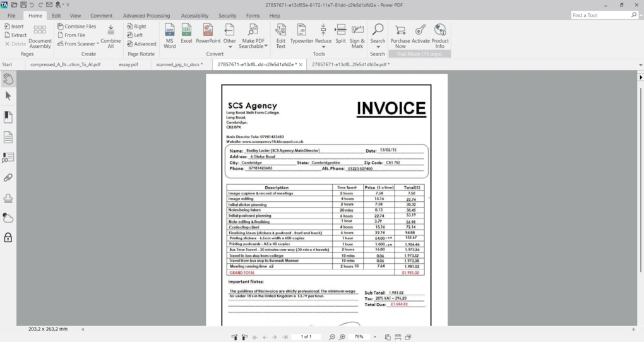Viewport: 644px width, 342px height.
Task: Convert the PDF to PowerPoint
Action: [208, 33]
